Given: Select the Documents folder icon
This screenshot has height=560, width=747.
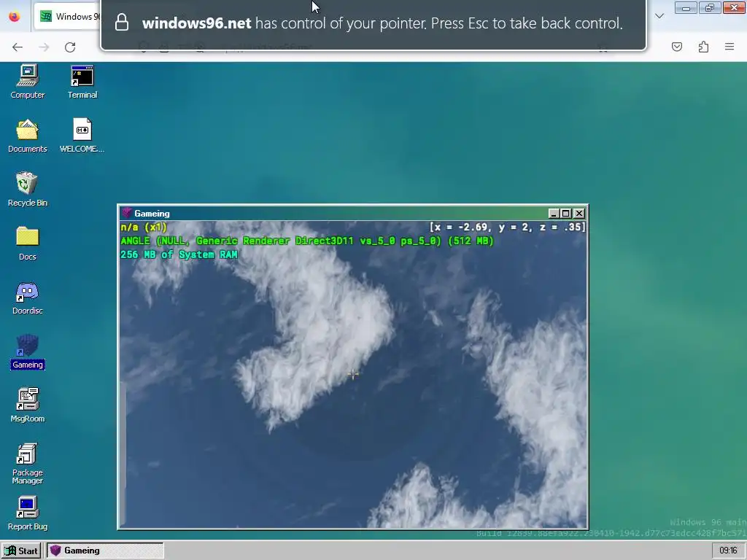Looking at the screenshot, I should coord(27,136).
